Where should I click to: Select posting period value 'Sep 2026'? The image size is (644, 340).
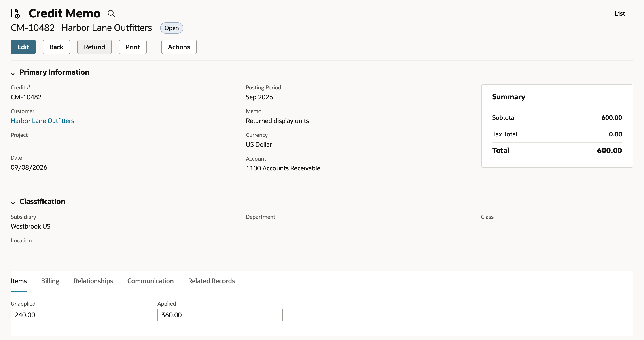[x=259, y=97]
